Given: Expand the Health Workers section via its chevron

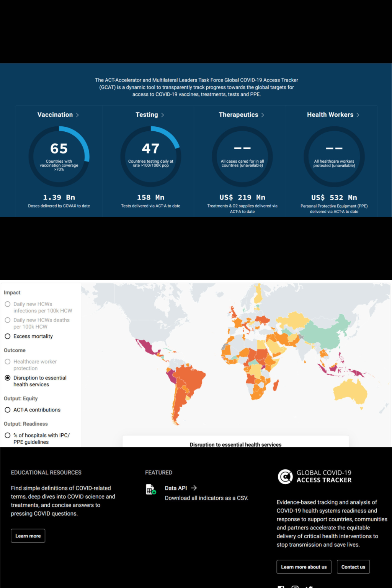Looking at the screenshot, I should [x=358, y=114].
